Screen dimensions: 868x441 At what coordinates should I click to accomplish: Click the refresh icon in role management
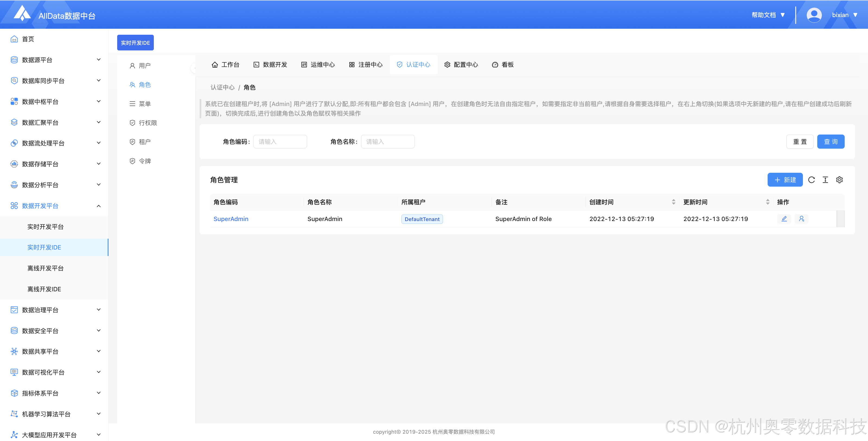pyautogui.click(x=811, y=180)
